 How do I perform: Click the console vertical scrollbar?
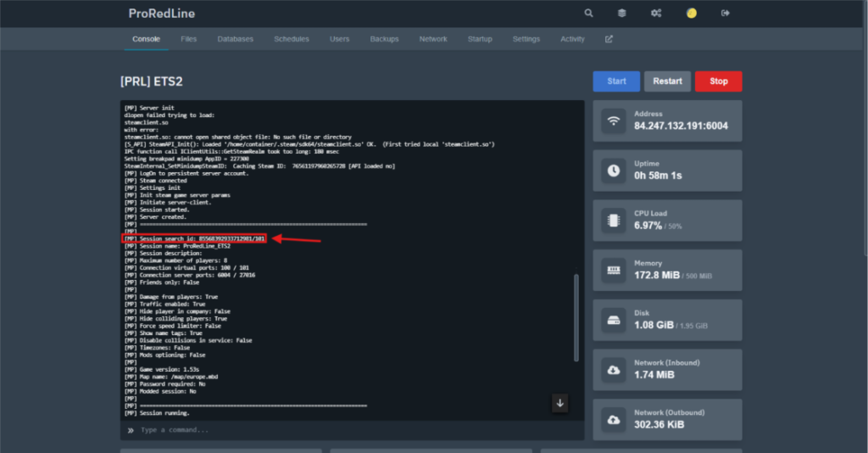(x=576, y=318)
